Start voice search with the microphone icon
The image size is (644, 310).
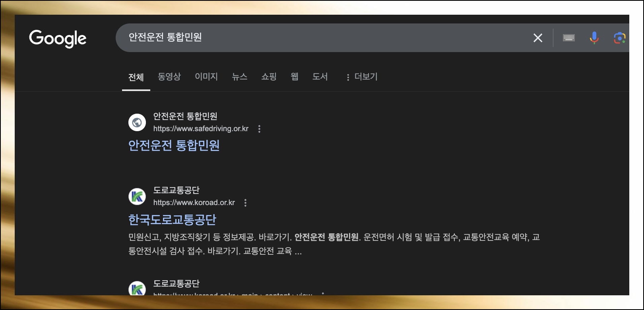(594, 38)
